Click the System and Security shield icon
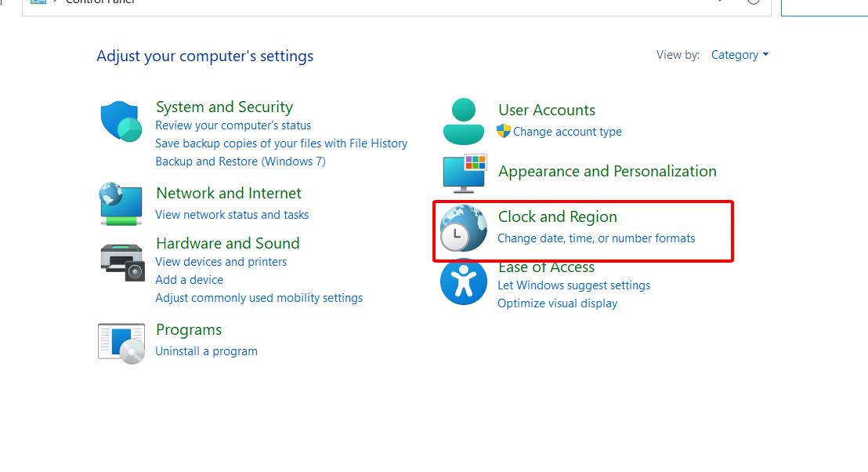The height and width of the screenshot is (472, 868). (121, 122)
